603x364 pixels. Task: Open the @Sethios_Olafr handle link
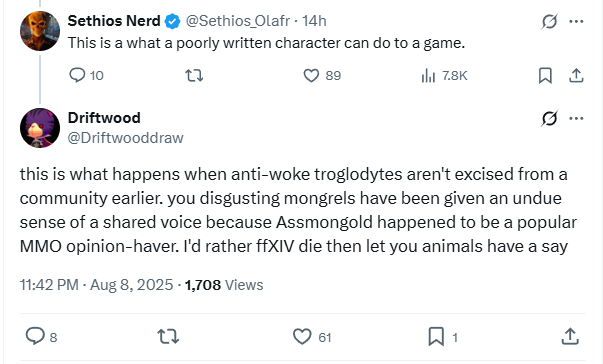point(237,21)
